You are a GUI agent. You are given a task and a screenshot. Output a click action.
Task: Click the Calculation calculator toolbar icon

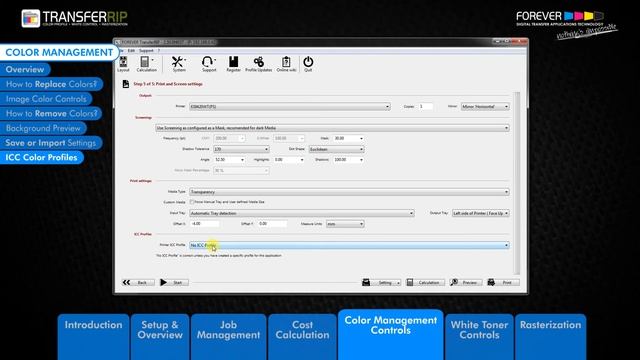pos(146,64)
